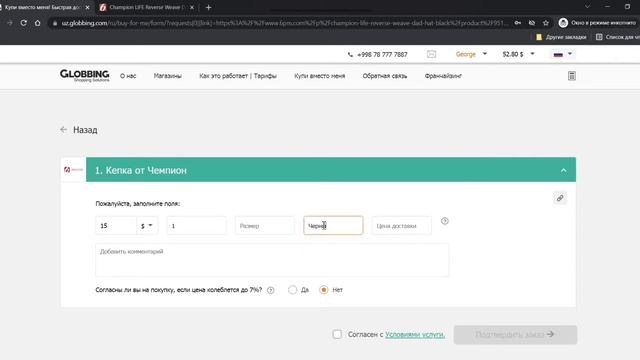Image resolution: width=640 pixels, height=360 pixels.
Task: Click the Размер size field
Action: 264,226
